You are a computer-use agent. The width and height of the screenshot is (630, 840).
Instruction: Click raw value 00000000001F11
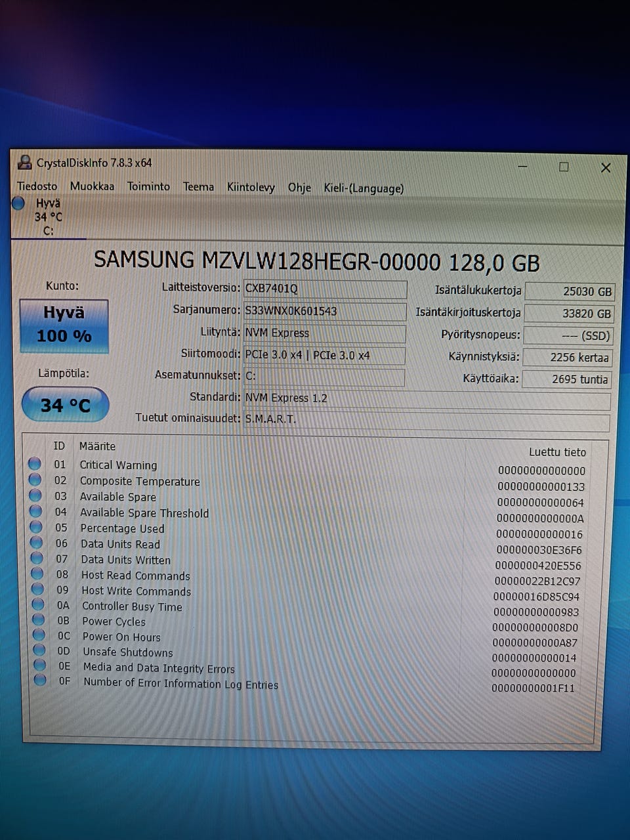click(533, 688)
